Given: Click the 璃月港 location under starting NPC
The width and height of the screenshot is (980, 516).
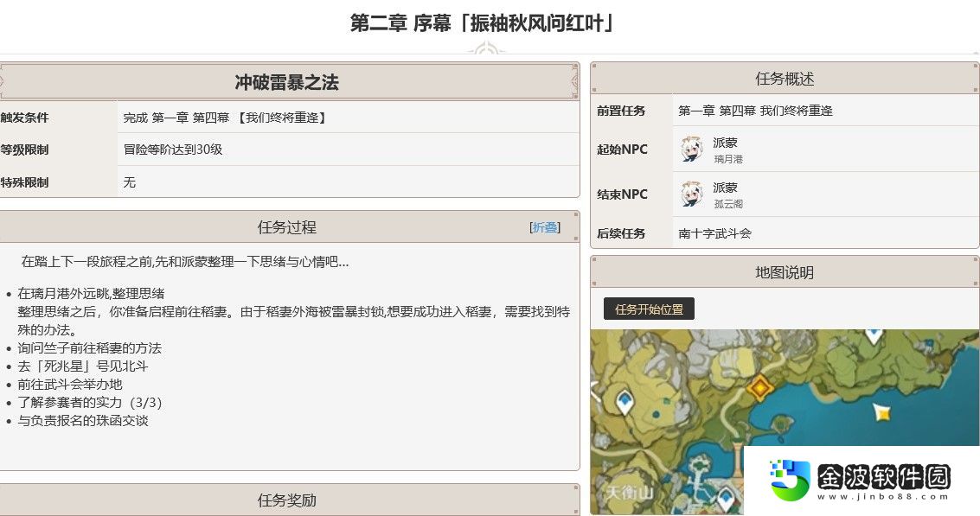Looking at the screenshot, I should (728, 159).
